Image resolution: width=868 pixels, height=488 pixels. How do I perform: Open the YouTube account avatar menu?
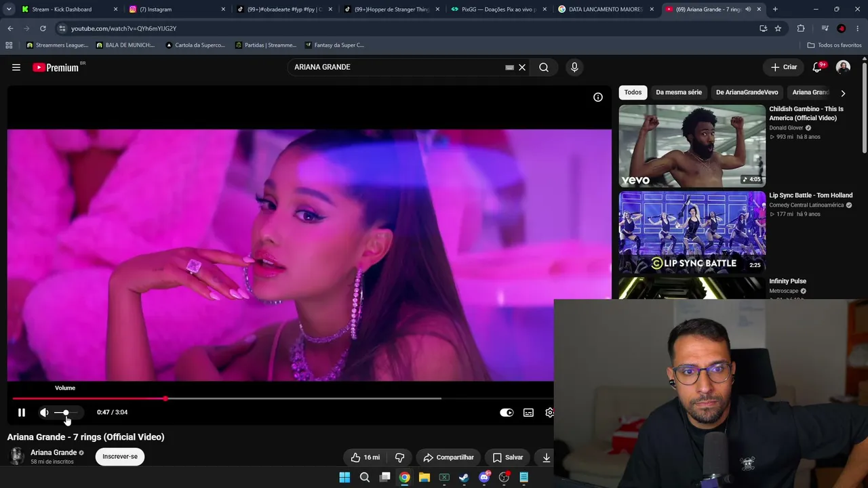coord(843,67)
